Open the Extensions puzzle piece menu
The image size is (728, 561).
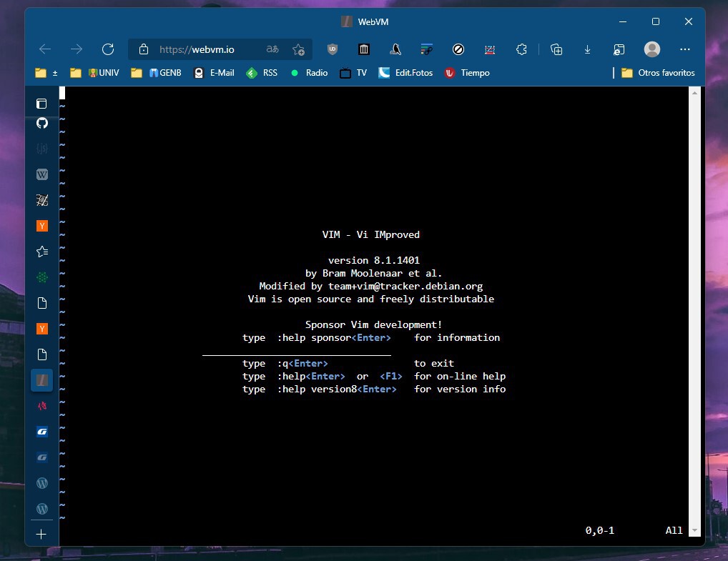pos(521,49)
